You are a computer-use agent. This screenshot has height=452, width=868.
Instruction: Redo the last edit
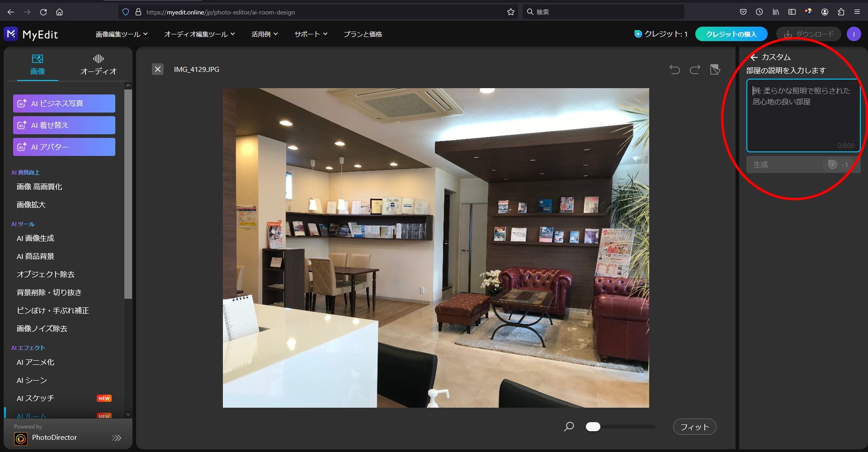click(x=695, y=69)
